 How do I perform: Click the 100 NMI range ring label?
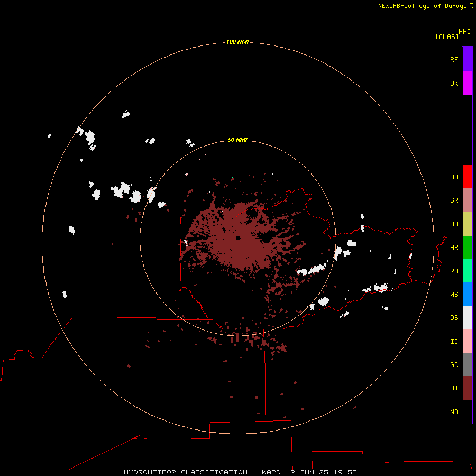[x=237, y=42]
